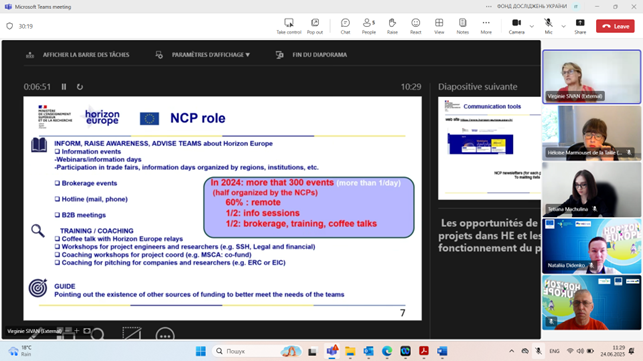The image size is (643, 361).
Task: Click the black screen tool below slide
Action: coord(132,334)
